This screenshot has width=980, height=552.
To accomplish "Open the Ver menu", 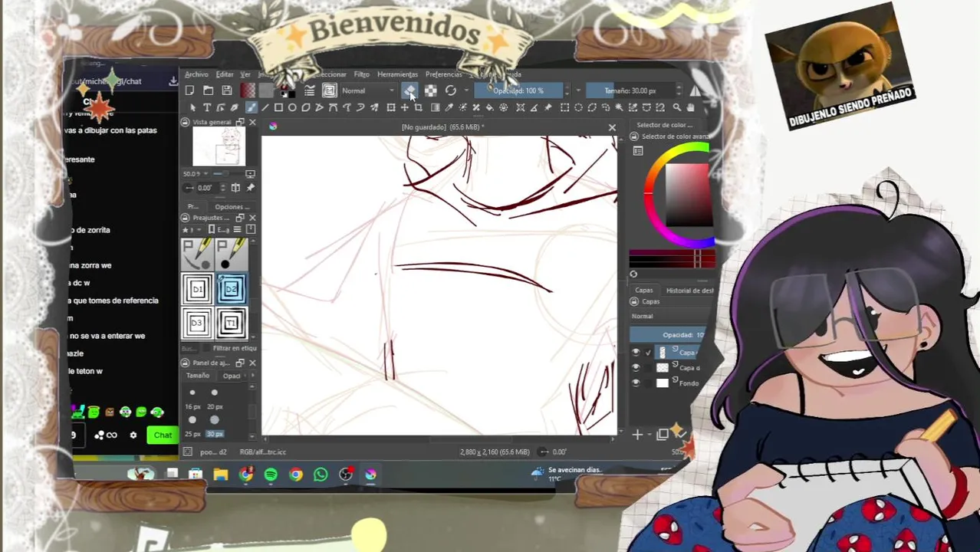I will click(245, 74).
